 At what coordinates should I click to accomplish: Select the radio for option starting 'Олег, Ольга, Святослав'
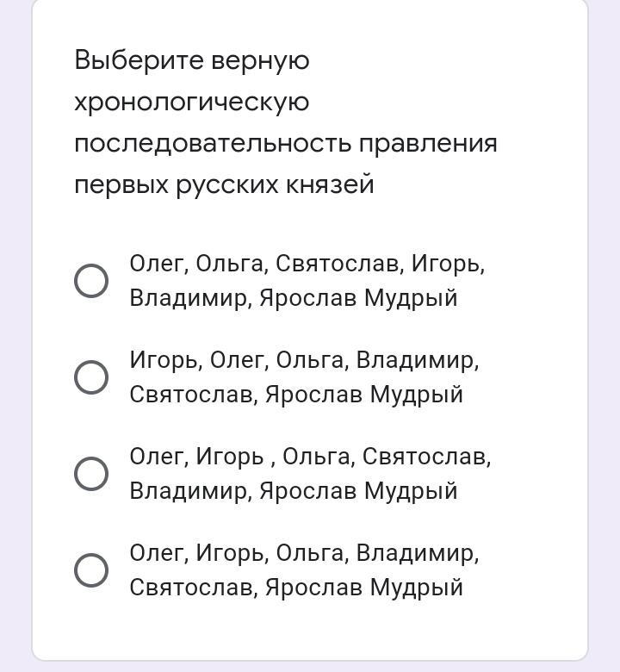[91, 281]
